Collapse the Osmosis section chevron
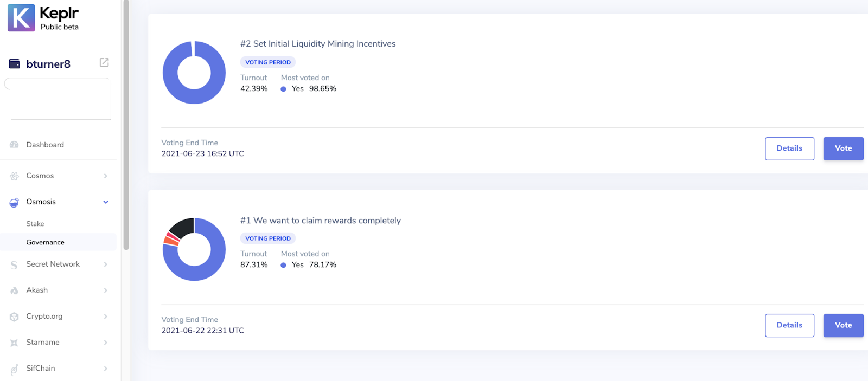868x381 pixels. tap(106, 202)
